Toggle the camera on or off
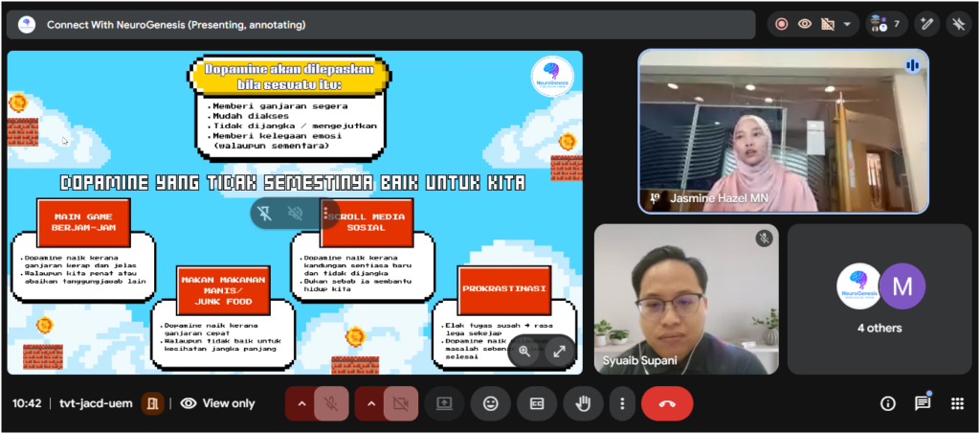 [x=401, y=403]
